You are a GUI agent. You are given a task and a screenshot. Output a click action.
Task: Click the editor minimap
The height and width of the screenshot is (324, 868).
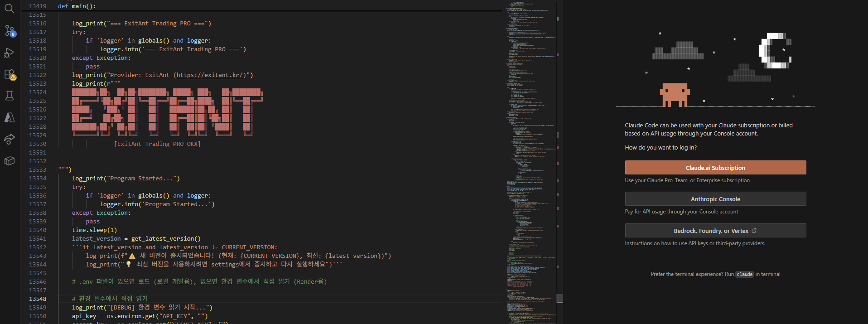530,162
